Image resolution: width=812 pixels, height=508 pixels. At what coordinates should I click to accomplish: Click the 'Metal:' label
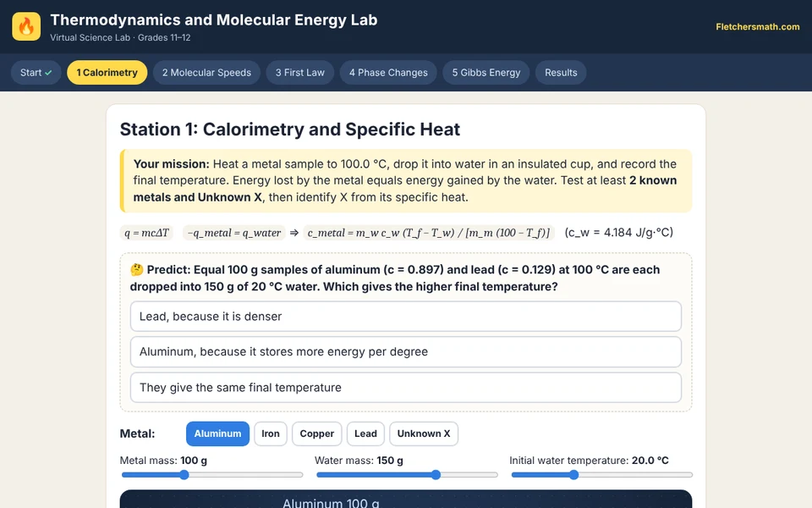137,433
